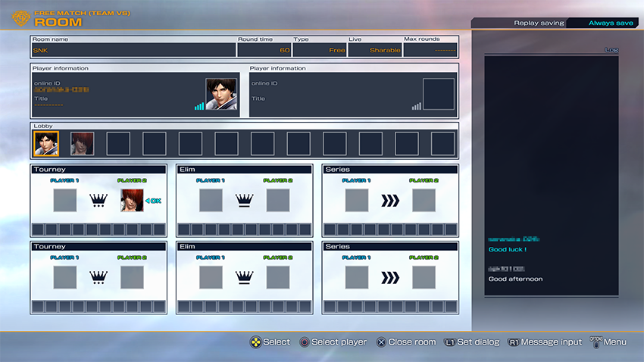644x362 pixels.
Task: Click the Kyo portrait in Player information
Action: coord(221,94)
